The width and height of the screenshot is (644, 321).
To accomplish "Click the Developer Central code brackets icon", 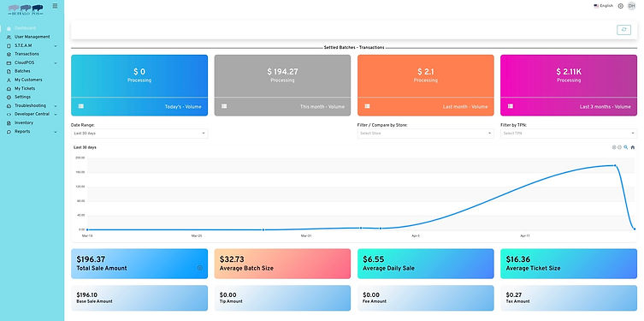I will click(9, 114).
